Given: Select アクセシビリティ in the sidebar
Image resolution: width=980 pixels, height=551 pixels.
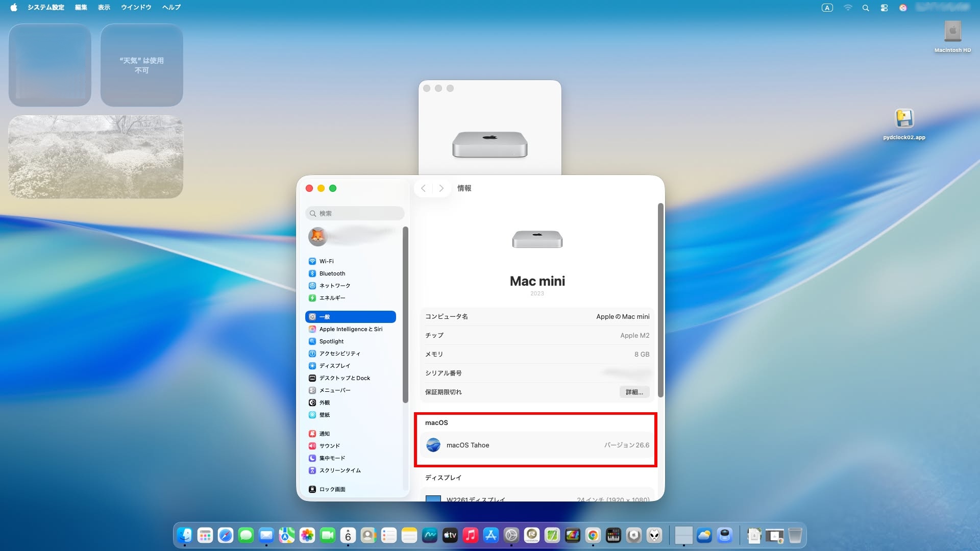Looking at the screenshot, I should tap(351, 354).
